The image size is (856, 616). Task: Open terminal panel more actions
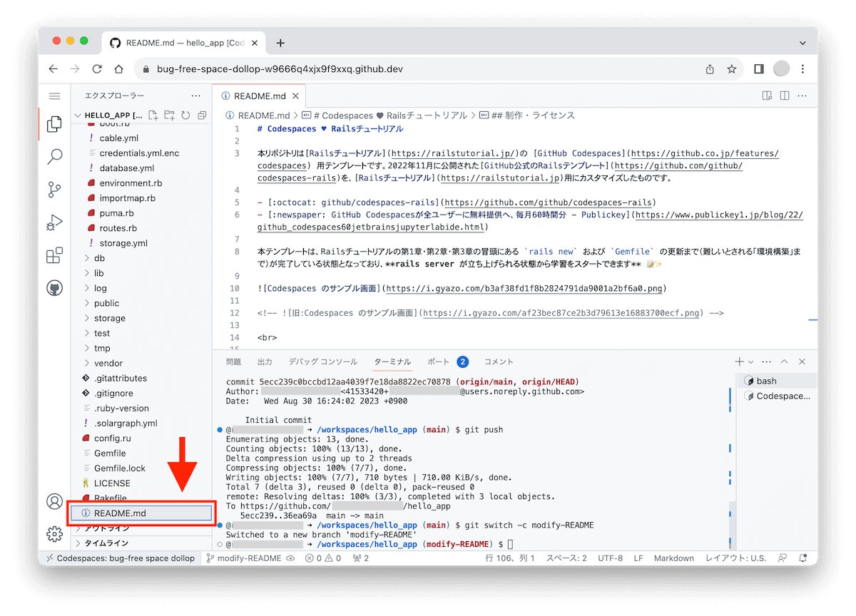point(767,361)
